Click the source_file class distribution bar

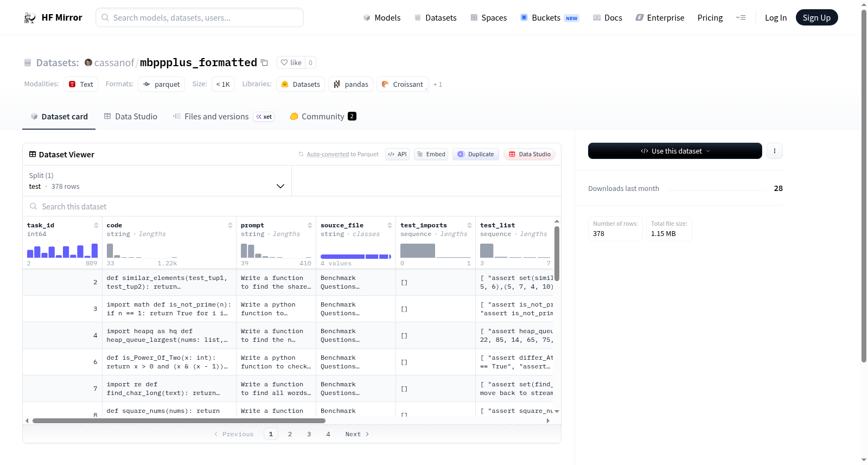click(x=356, y=257)
